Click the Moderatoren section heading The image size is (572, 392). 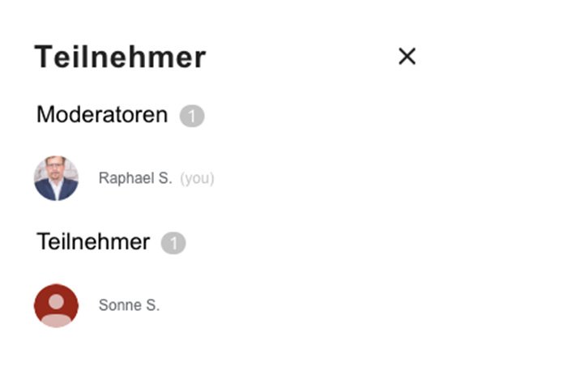click(x=102, y=115)
